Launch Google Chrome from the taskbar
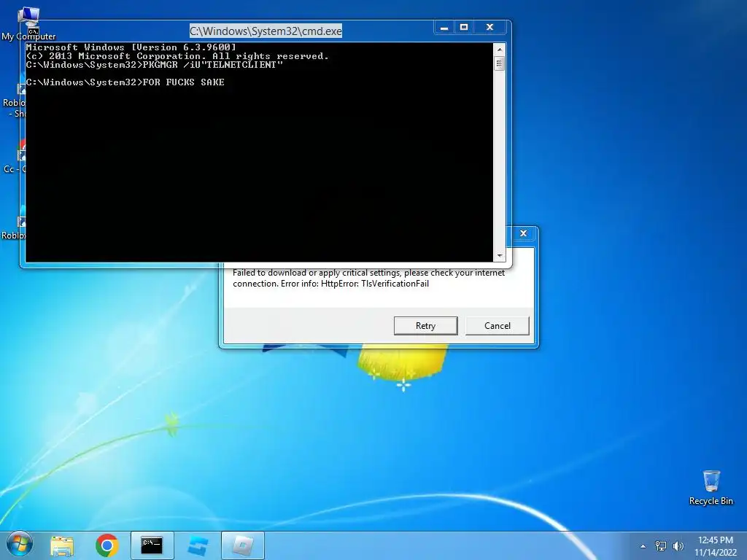This screenshot has width=747, height=560. 107,545
